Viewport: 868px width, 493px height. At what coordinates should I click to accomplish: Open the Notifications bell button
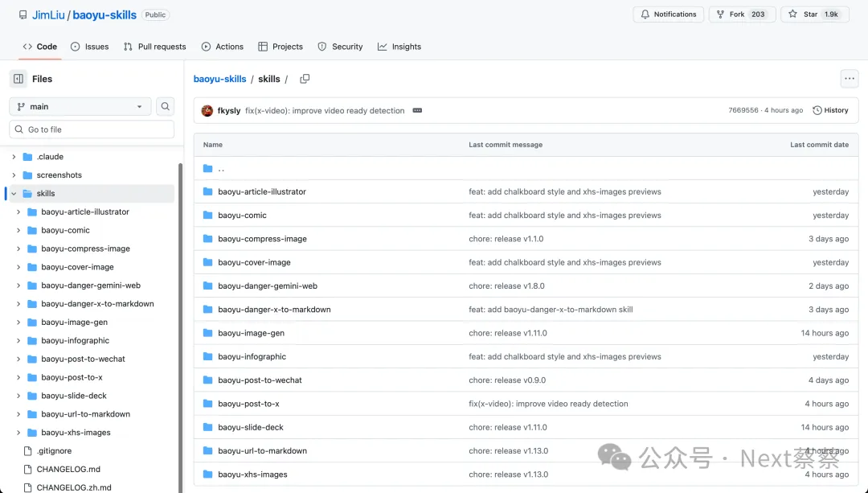669,14
